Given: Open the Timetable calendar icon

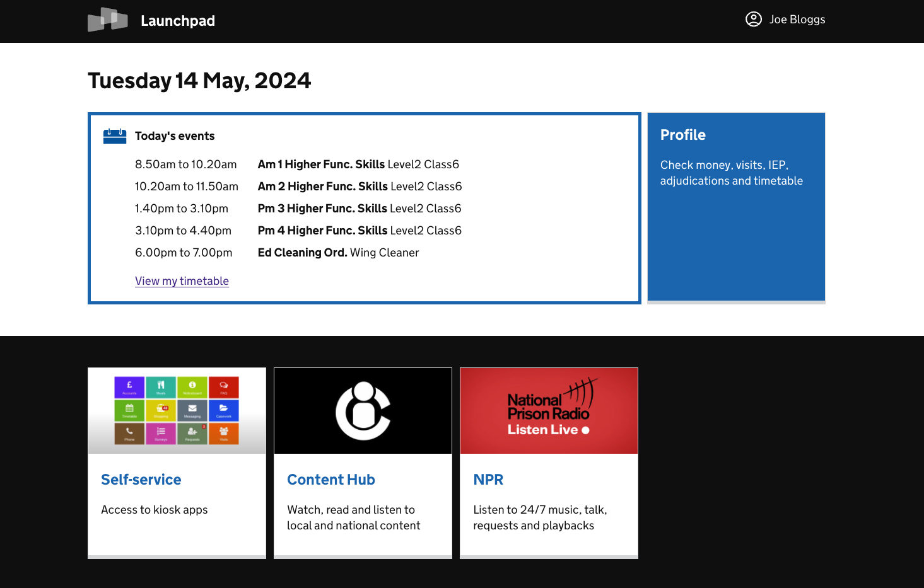Looking at the screenshot, I should tap(129, 411).
